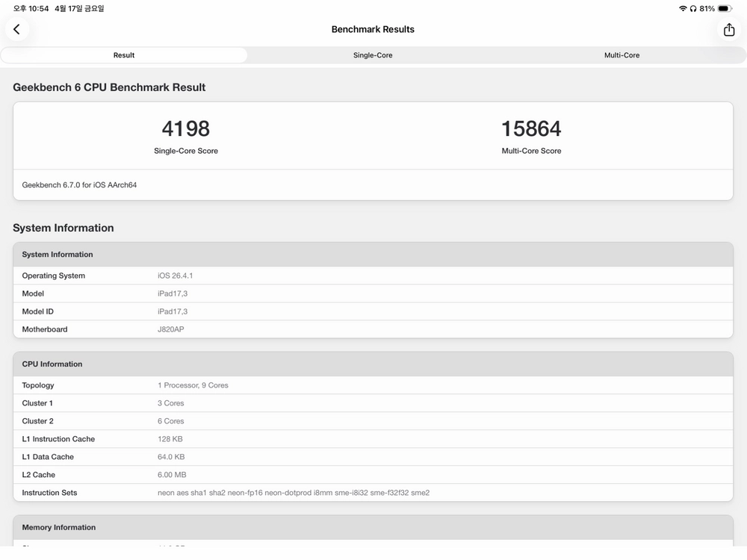Select the Multi-Core Score label
This screenshot has width=747, height=560.
click(531, 151)
